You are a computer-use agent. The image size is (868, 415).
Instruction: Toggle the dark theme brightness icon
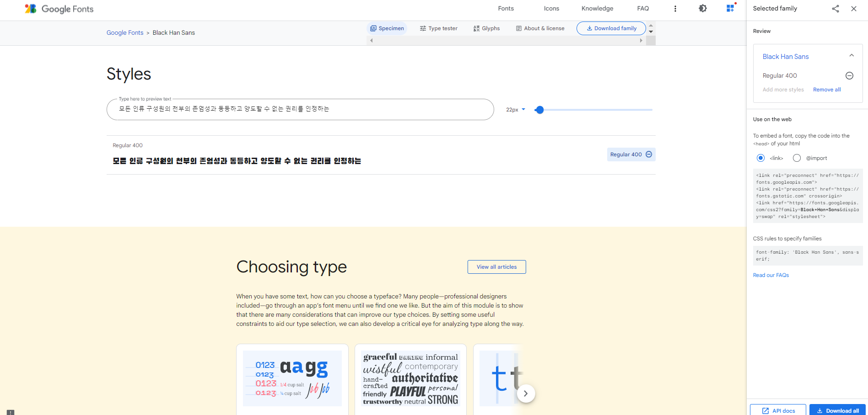tap(703, 8)
